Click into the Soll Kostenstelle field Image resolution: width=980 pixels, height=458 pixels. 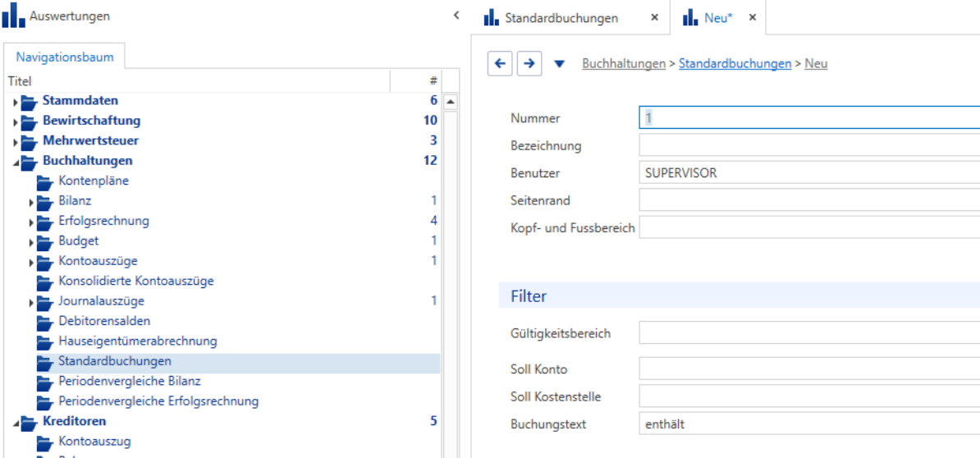coord(809,396)
